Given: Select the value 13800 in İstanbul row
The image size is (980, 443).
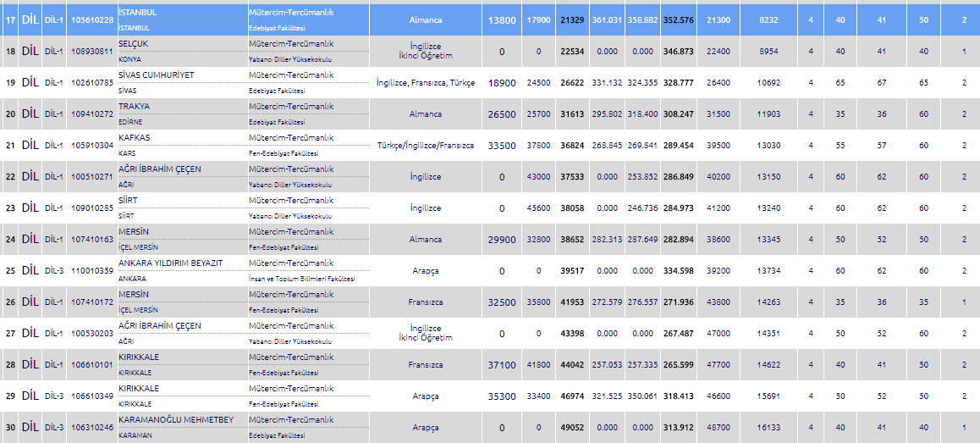Looking at the screenshot, I should pos(502,20).
